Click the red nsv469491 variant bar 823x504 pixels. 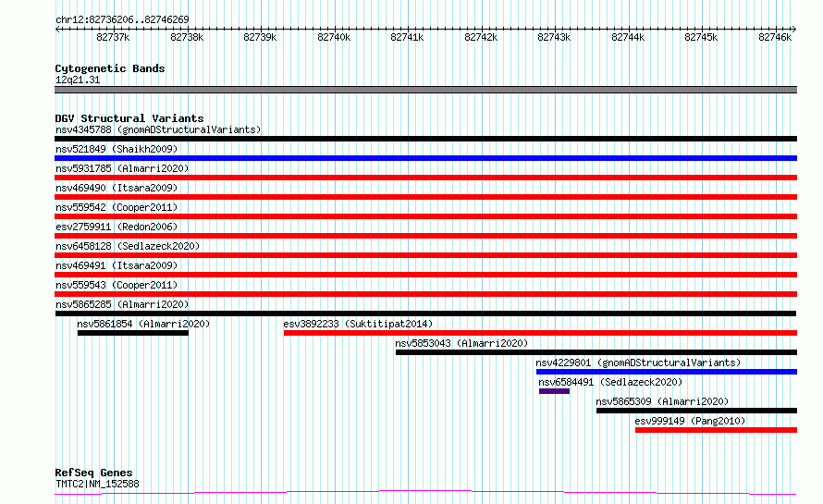click(x=425, y=275)
